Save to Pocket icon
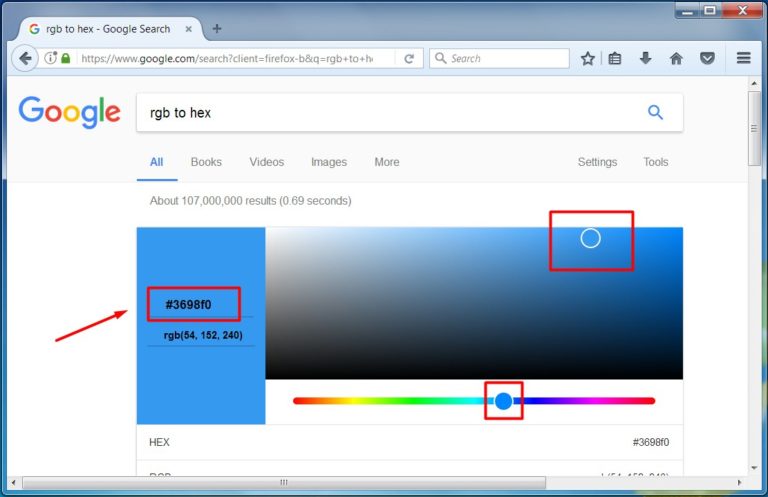Viewport: 768px width, 497px height. click(x=707, y=59)
